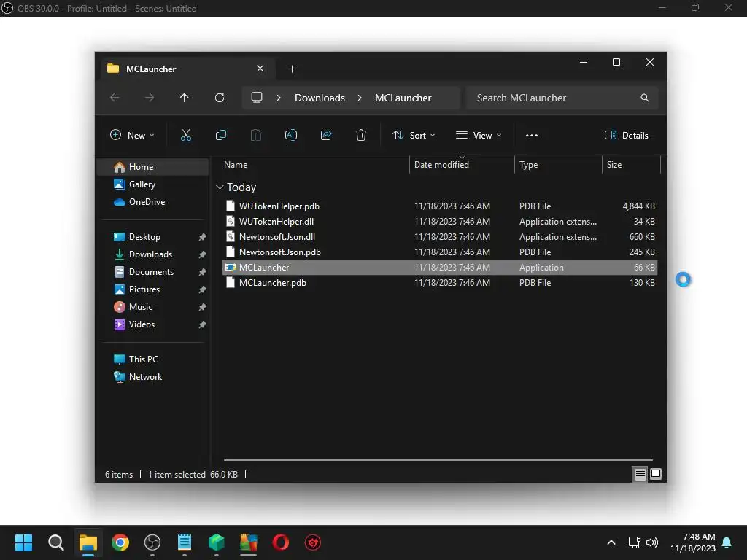
Task: Click the Copy icon in toolbar
Action: click(x=220, y=135)
